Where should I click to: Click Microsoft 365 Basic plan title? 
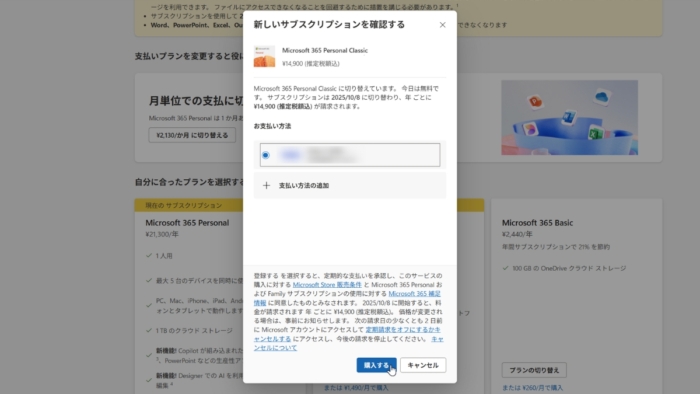point(537,223)
